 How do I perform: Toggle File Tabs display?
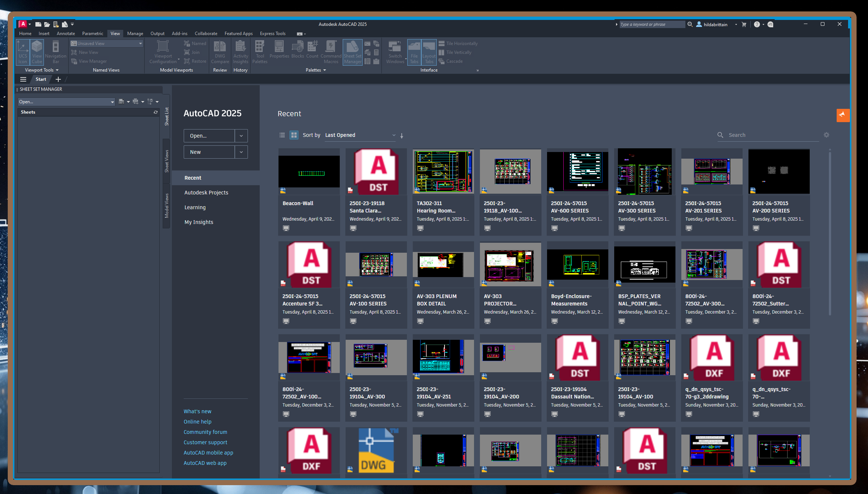pos(414,52)
